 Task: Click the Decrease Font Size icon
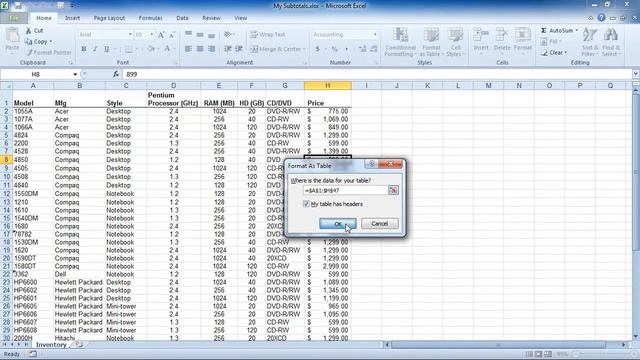172,35
